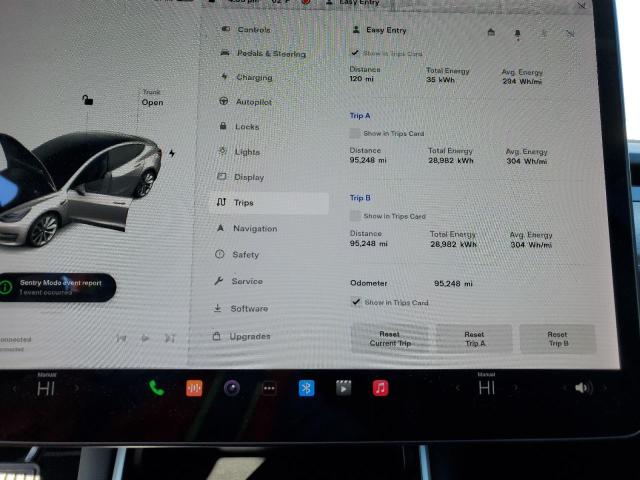Tap the Odometer 95,248 mi value
Screen dimensions: 640x480
click(453, 283)
